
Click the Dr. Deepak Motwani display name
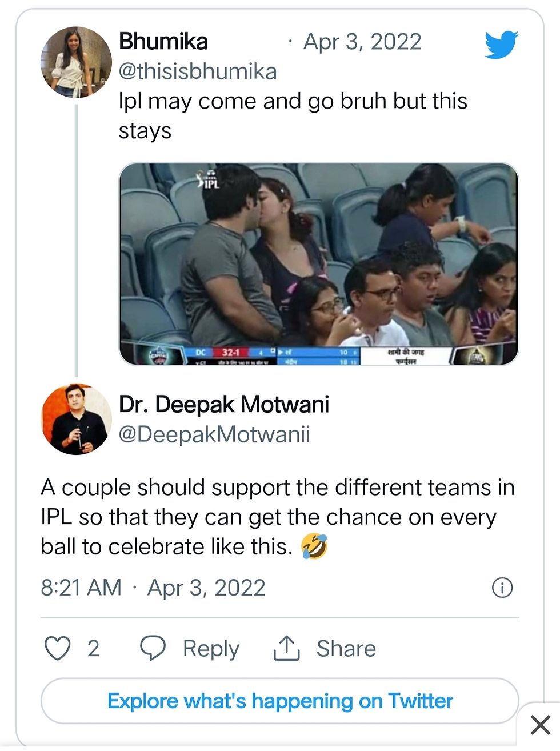point(224,404)
